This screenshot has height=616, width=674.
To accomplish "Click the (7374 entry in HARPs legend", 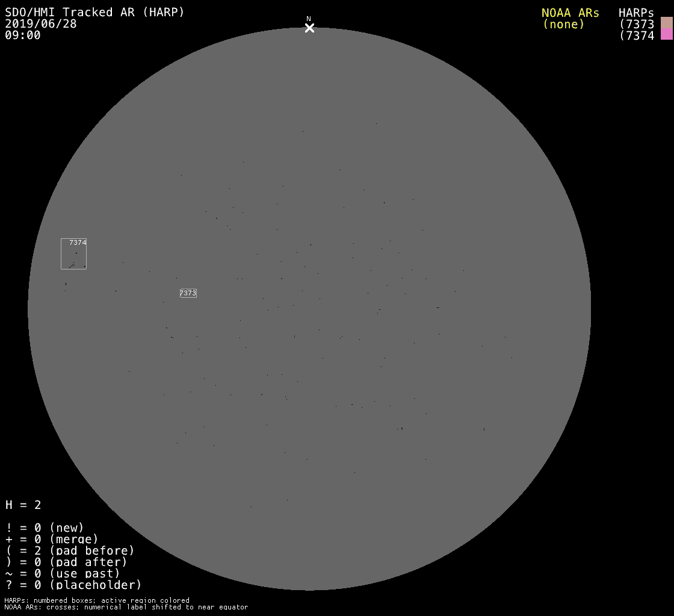I will tap(637, 35).
